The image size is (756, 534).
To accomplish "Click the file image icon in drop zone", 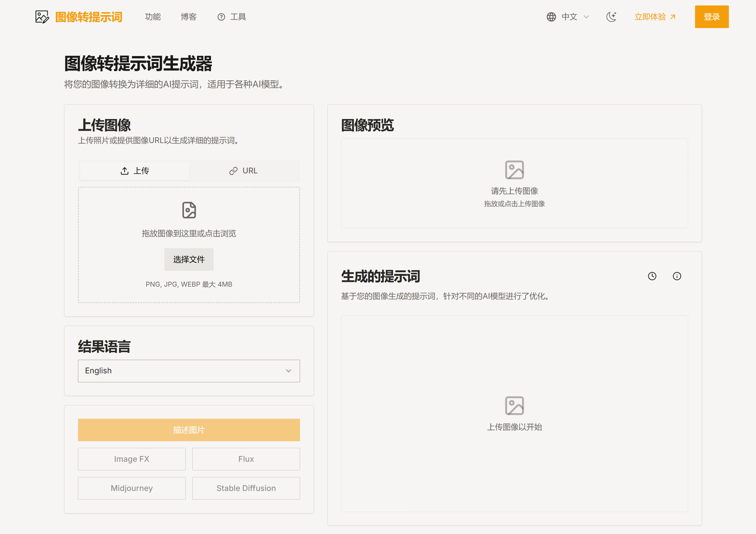I will coord(189,210).
